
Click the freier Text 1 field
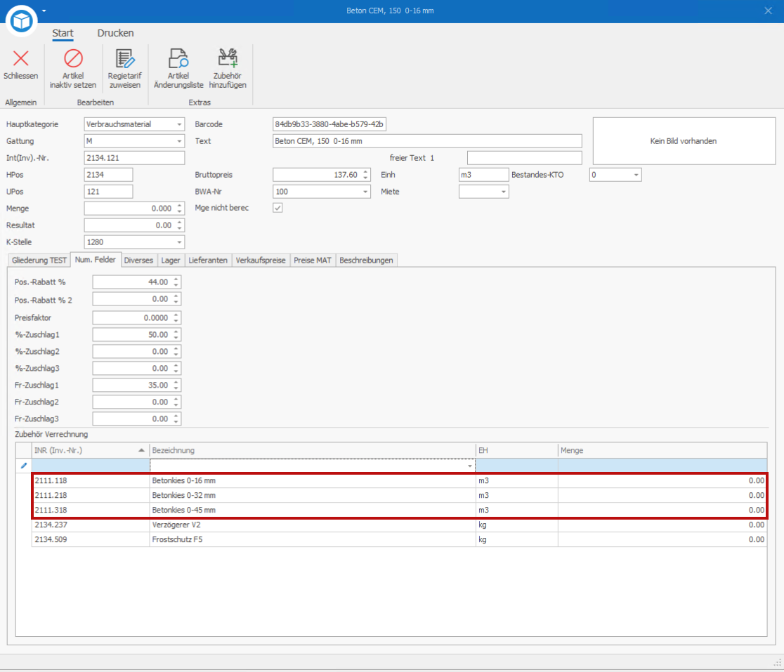click(525, 158)
